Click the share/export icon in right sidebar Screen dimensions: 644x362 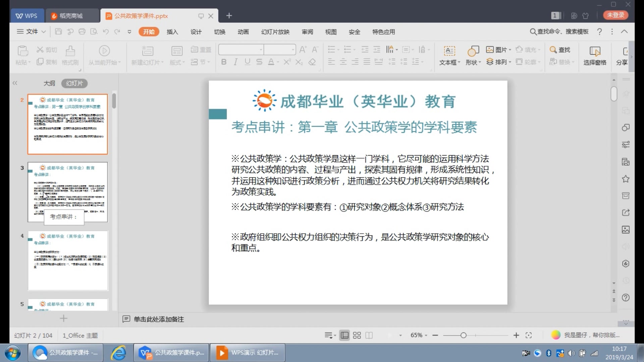626,213
